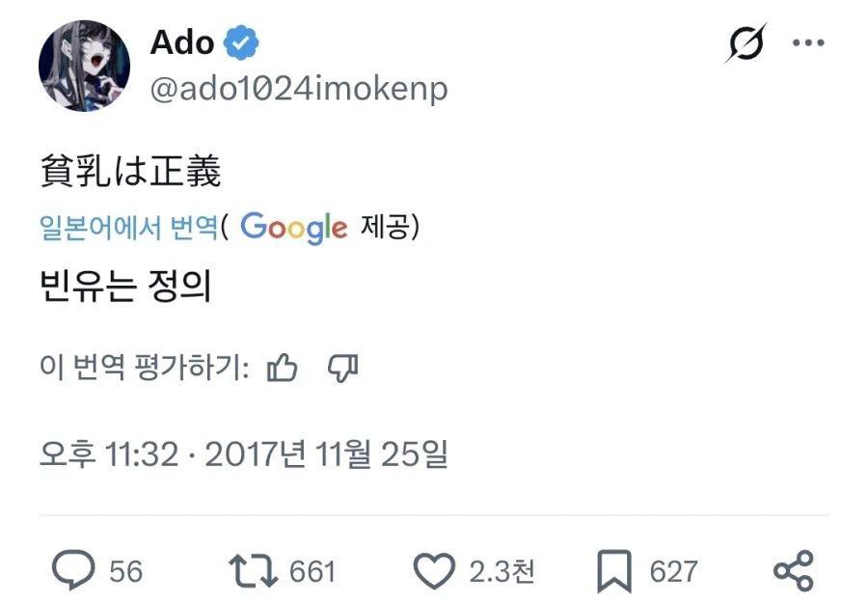This screenshot has width=868, height=605.
Task: Open the more options menu with three dots
Action: (810, 41)
